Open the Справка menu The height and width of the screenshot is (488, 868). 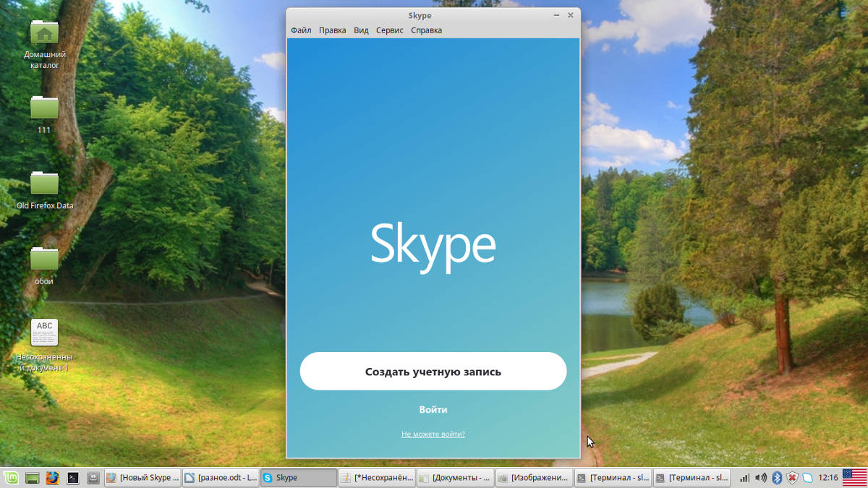(426, 30)
